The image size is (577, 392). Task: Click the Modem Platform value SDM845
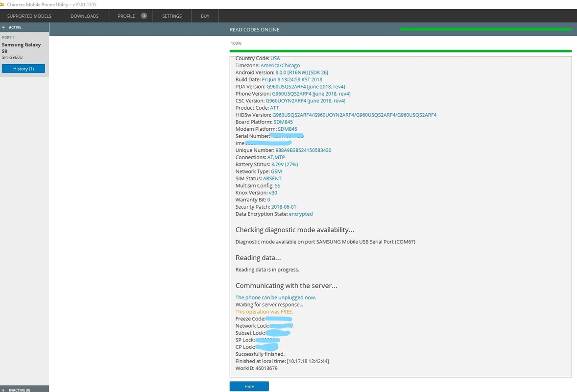coord(288,129)
